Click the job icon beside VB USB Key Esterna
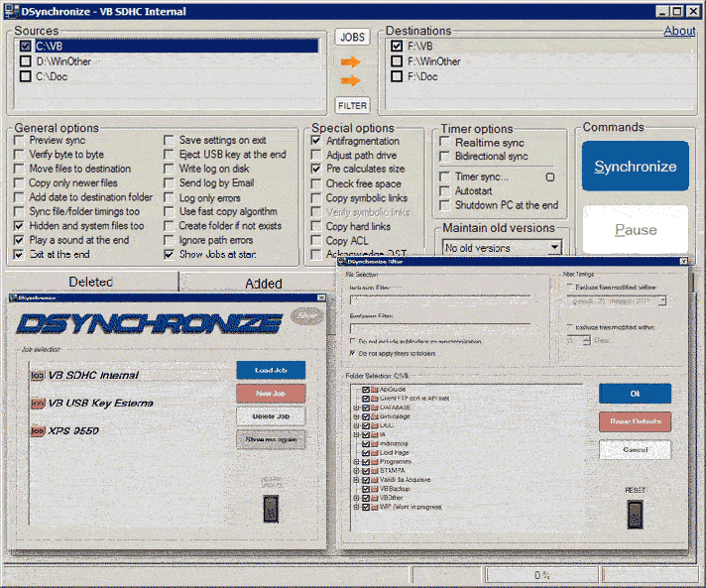The width and height of the screenshot is (706, 588). click(x=38, y=403)
